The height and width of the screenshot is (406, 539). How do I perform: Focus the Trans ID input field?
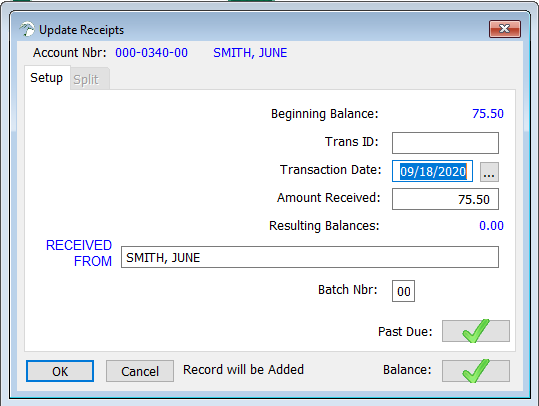[x=445, y=143]
